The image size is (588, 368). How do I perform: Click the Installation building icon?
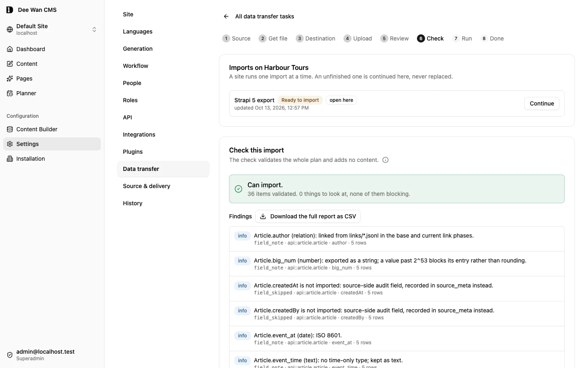point(10,159)
